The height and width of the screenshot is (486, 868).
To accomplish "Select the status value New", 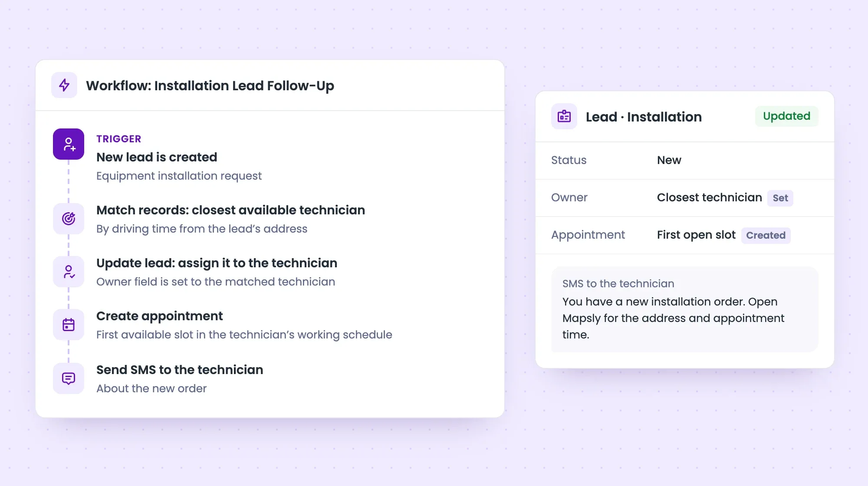I will (669, 160).
